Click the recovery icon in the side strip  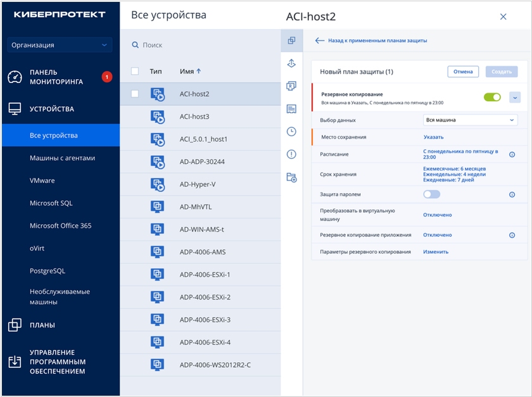click(x=291, y=63)
